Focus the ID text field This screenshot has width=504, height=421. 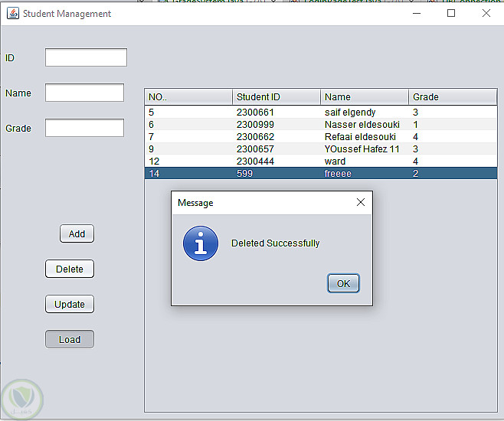86,57
